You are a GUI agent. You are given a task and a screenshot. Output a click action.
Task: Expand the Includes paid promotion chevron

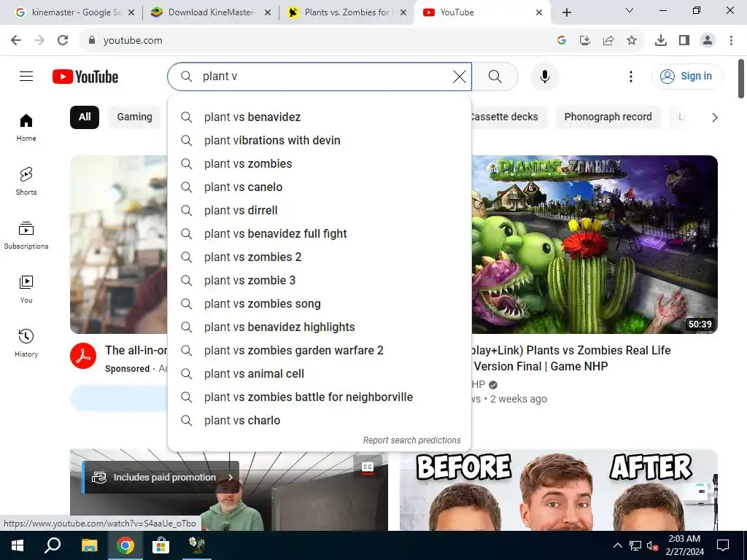[x=231, y=477]
